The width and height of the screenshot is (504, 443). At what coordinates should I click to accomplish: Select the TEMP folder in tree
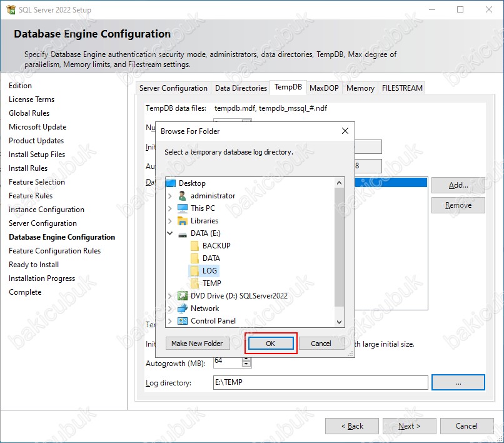[x=212, y=283]
